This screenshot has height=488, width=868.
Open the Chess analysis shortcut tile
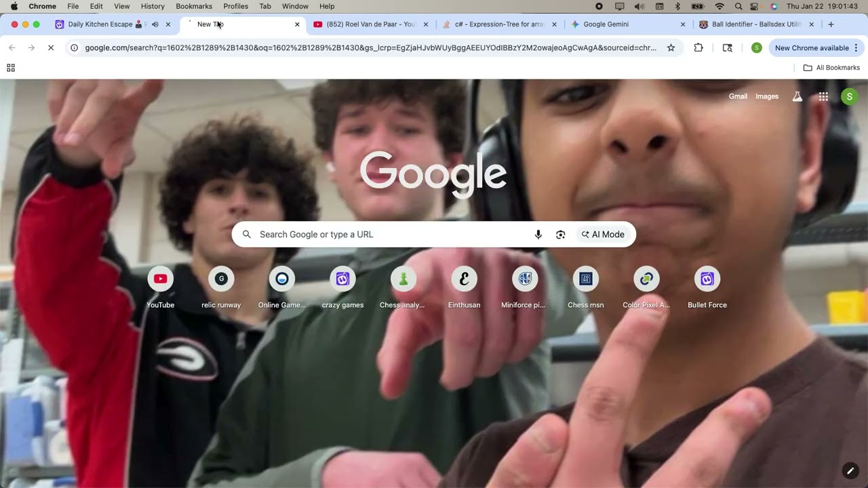[x=403, y=279]
